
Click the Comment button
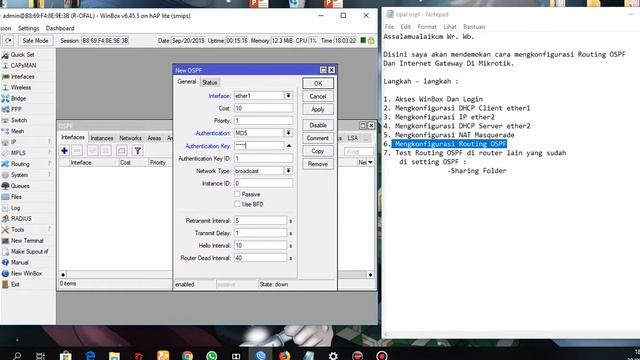coord(318,138)
